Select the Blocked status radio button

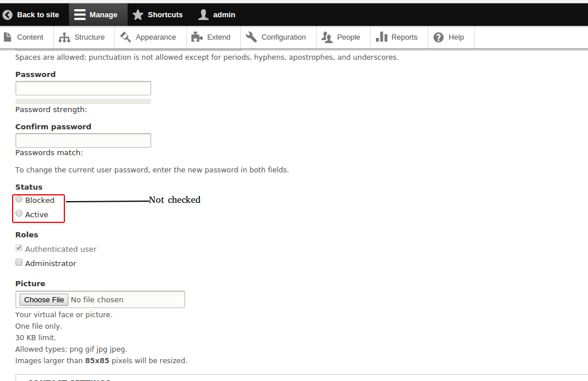tap(19, 199)
